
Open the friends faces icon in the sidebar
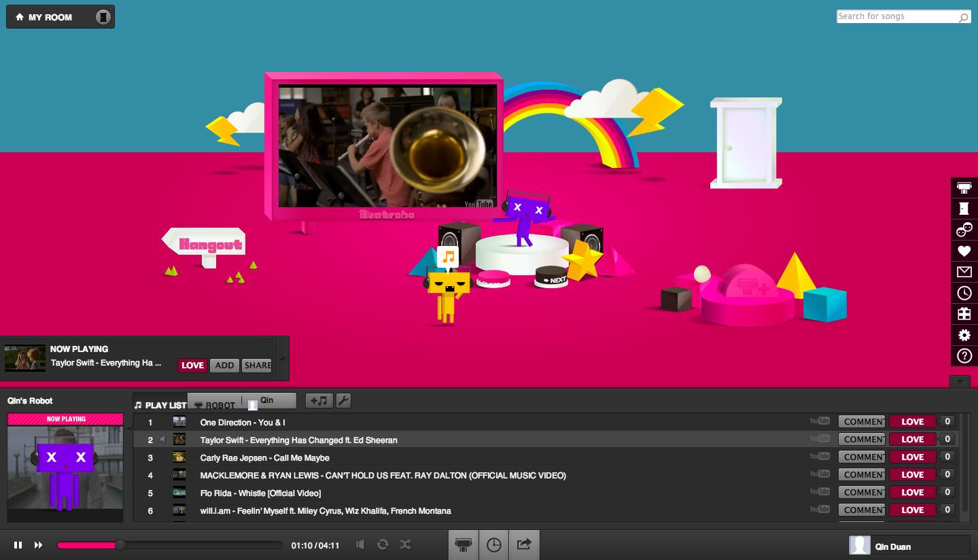964,230
